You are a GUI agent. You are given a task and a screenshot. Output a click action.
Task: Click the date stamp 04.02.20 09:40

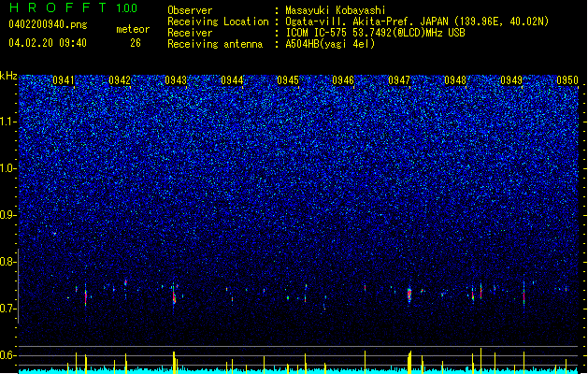48,43
